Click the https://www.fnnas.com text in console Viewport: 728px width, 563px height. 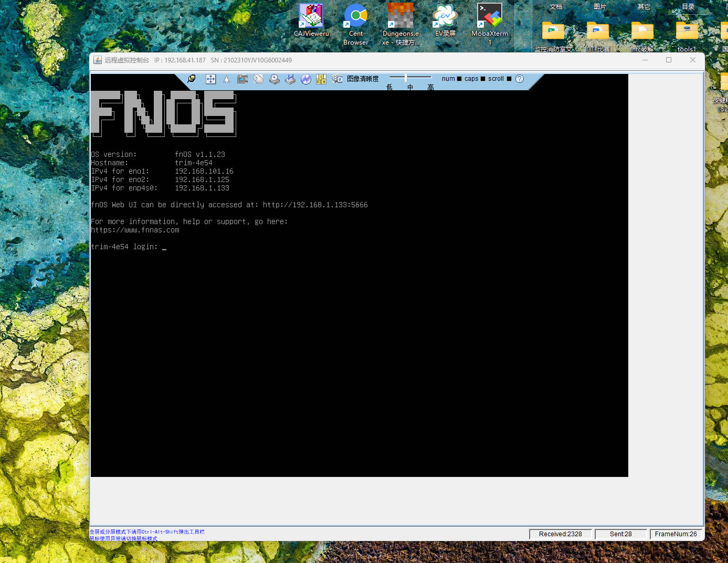pyautogui.click(x=135, y=230)
